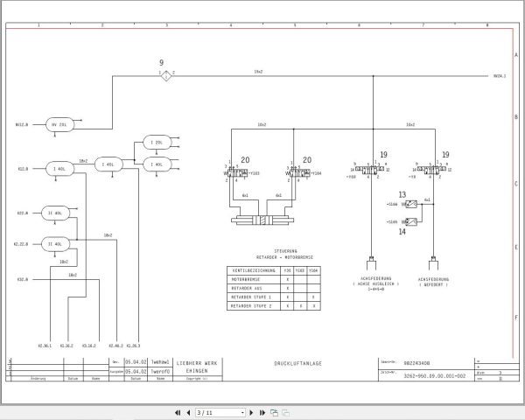Go to the previous page
The image size is (525, 420).
click(188, 413)
